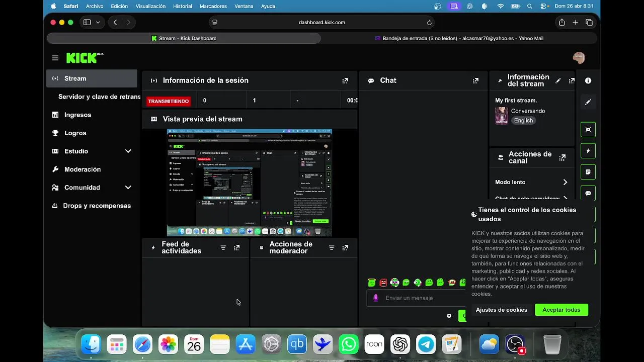Open the hamburger menu beside Kick logo
This screenshot has height=362, width=644.
tap(55, 58)
